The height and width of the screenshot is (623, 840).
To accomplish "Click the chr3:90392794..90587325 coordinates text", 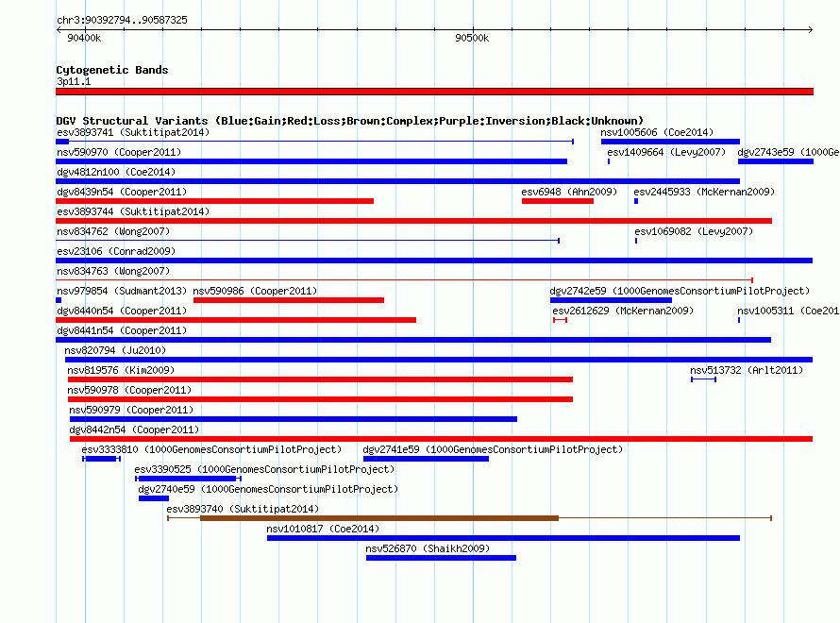I will coord(122,20).
